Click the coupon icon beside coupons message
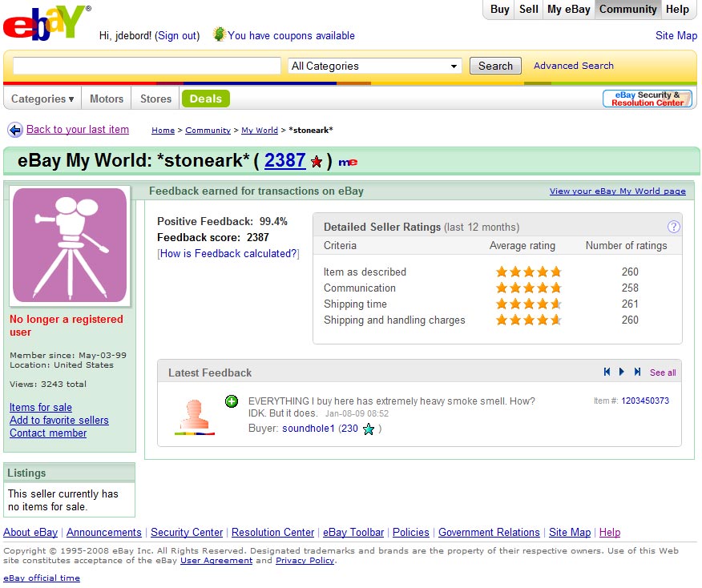This screenshot has width=702, height=588. [219, 34]
